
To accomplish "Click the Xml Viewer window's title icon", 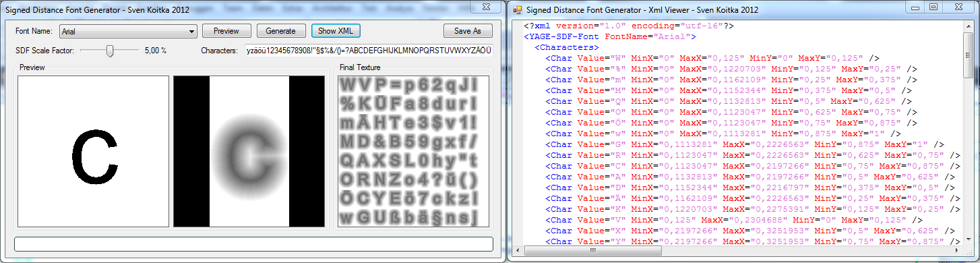I will (517, 10).
